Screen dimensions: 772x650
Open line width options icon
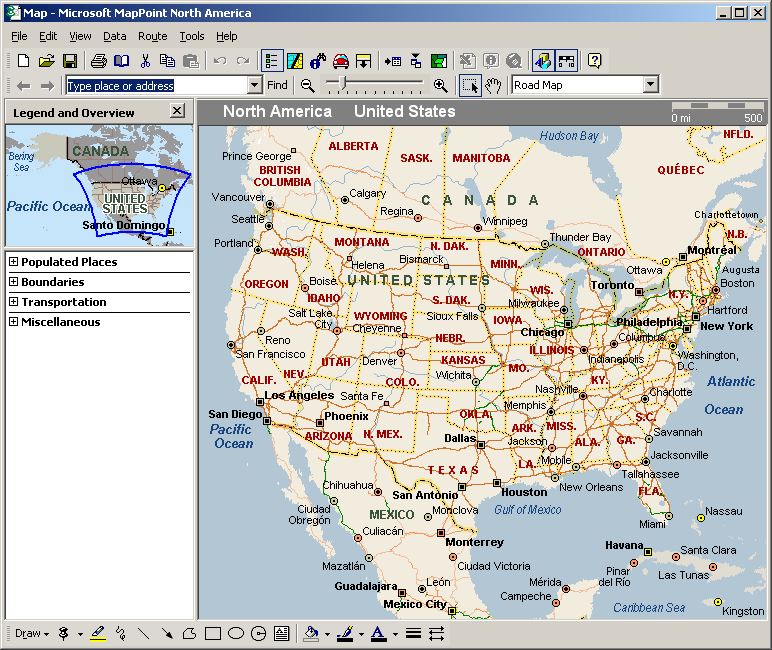pos(414,633)
